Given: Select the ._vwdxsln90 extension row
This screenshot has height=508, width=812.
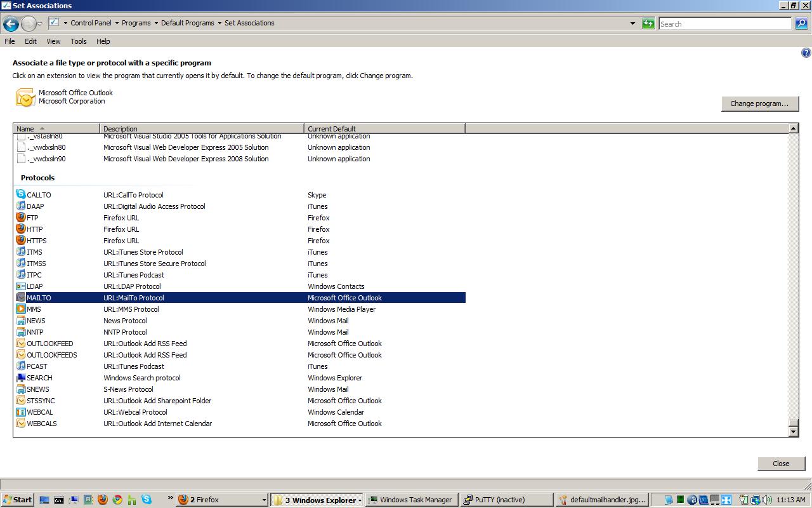Looking at the screenshot, I should [x=240, y=159].
